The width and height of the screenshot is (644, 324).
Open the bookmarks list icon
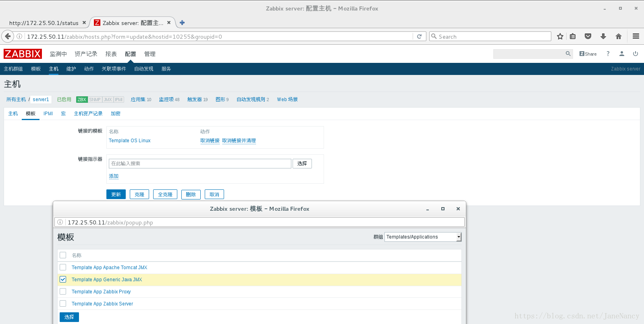[573, 36]
